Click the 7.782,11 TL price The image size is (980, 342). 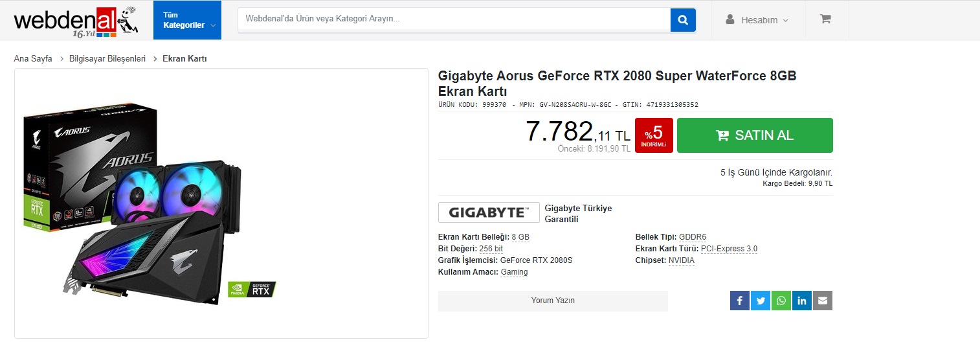(x=577, y=132)
